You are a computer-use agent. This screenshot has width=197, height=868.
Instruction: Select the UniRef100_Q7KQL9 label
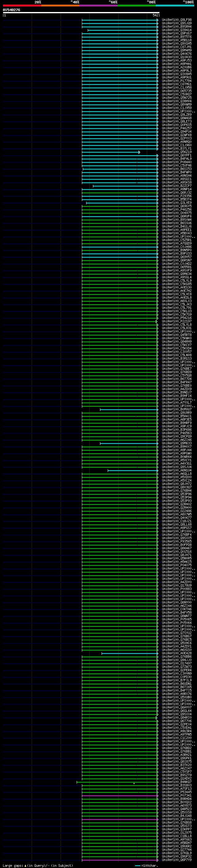(x=176, y=853)
